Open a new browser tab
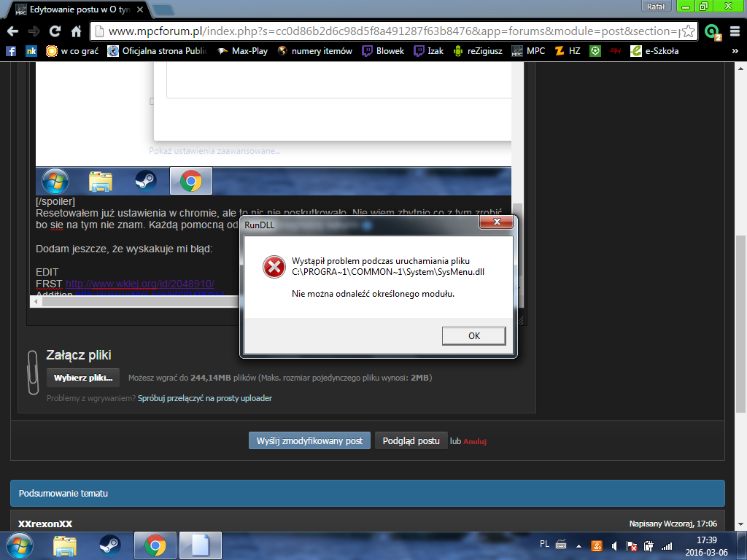Image resolution: width=747 pixels, height=560 pixels. [163, 10]
